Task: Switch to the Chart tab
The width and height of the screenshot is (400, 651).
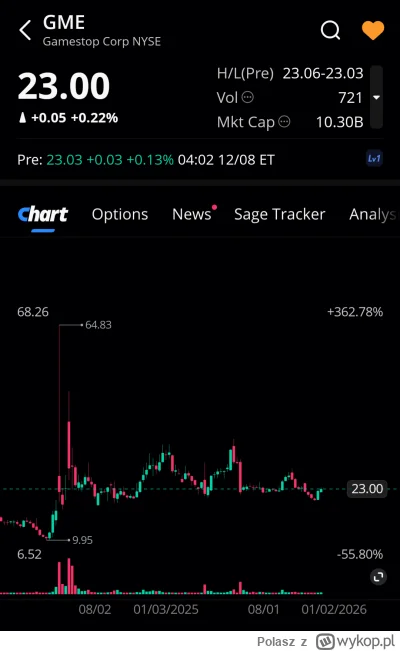Action: pyautogui.click(x=43, y=214)
